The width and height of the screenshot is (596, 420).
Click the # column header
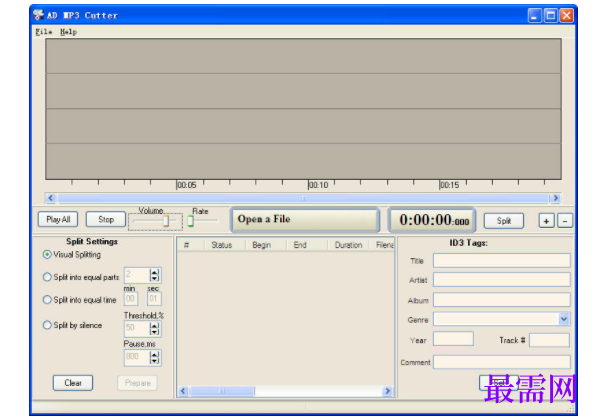pos(191,245)
